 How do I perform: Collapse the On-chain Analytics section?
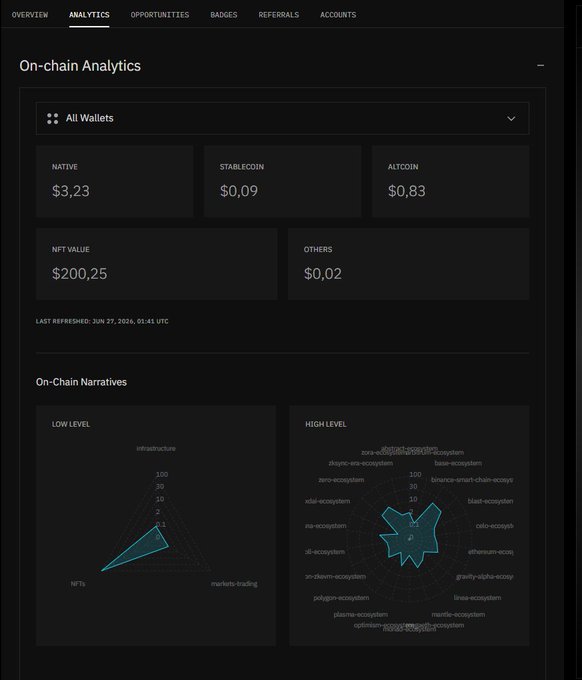click(x=540, y=65)
